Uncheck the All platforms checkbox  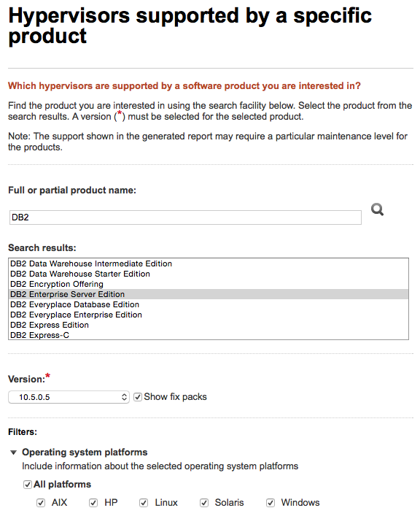click(28, 485)
